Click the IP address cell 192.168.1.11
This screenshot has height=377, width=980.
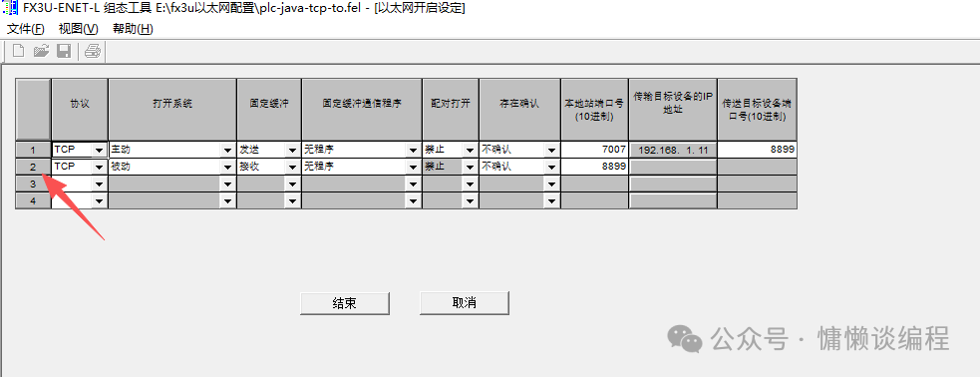coord(673,150)
